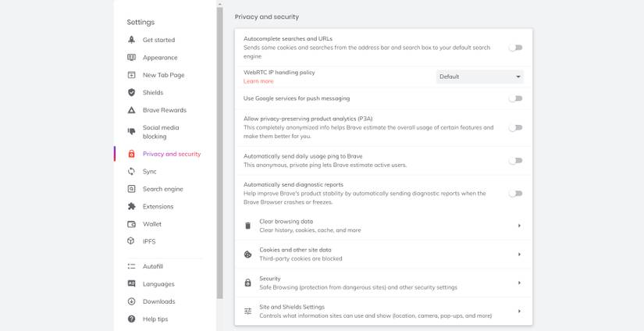Click the Shields icon in sidebar
This screenshot has height=331, width=644.
pos(131,93)
